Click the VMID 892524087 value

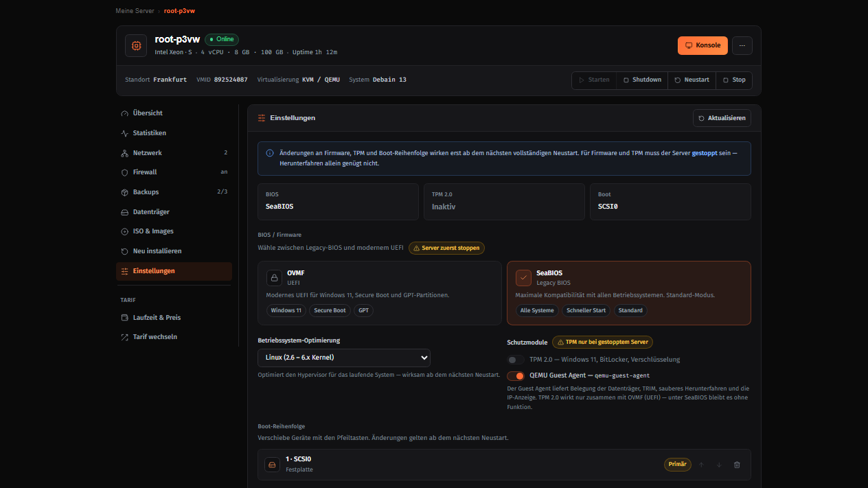coord(231,80)
